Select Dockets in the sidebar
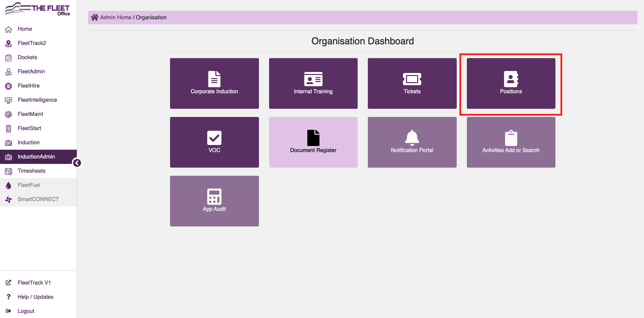644x318 pixels. pyautogui.click(x=38, y=57)
